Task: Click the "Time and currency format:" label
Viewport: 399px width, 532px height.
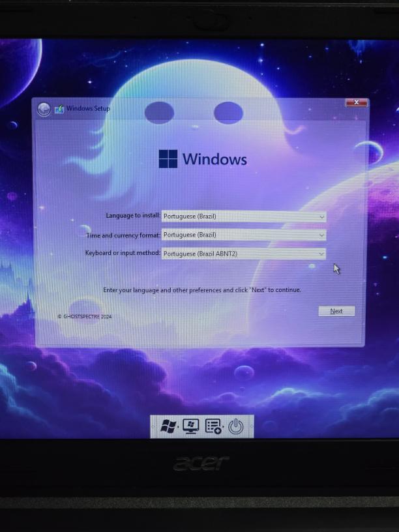Action: (x=123, y=235)
